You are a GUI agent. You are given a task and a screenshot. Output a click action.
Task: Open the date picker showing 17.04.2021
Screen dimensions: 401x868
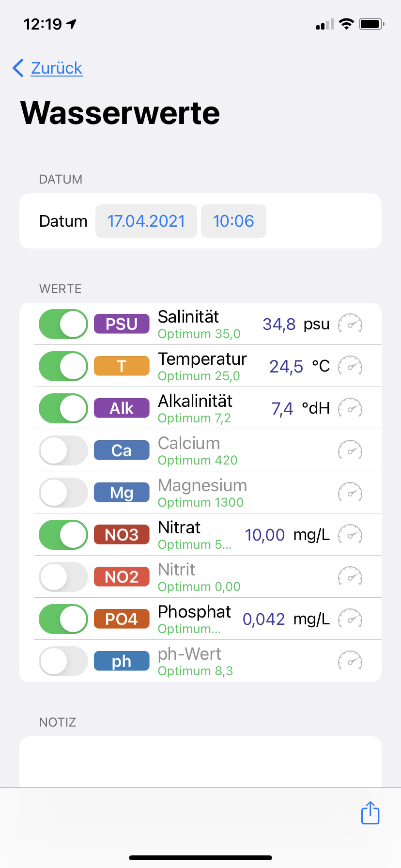(x=146, y=221)
